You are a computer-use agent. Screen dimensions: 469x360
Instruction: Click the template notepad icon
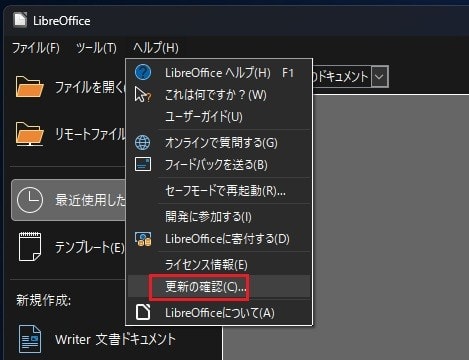click(x=30, y=247)
